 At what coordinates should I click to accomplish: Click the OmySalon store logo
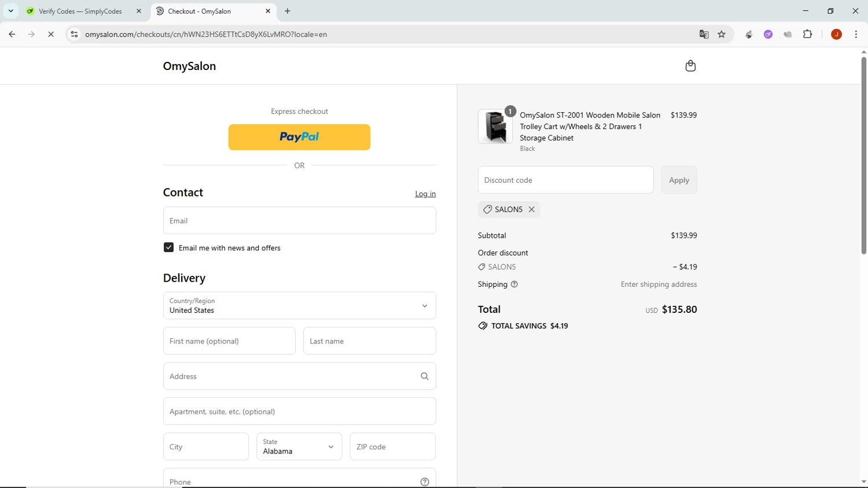point(189,66)
